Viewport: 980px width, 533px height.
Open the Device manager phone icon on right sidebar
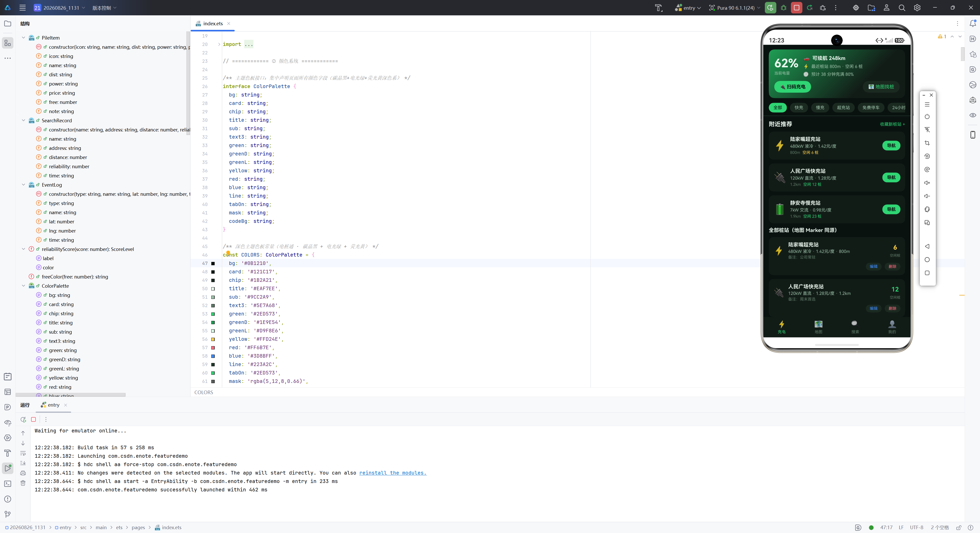pyautogui.click(x=973, y=135)
